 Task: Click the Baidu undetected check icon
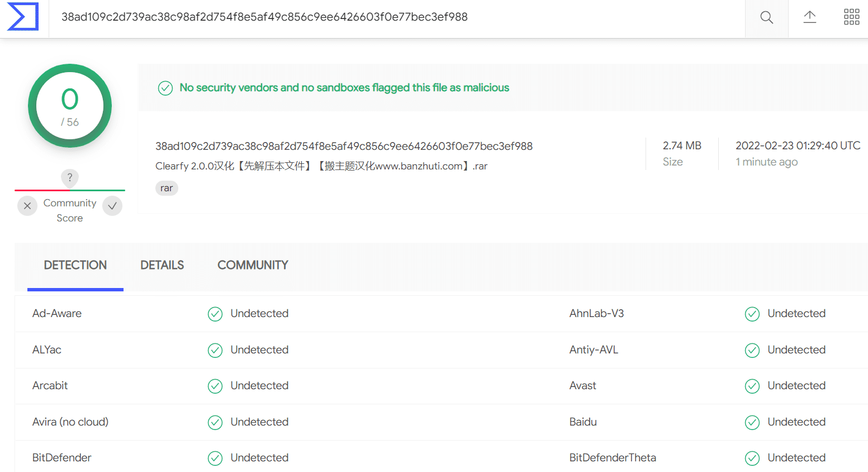752,423
